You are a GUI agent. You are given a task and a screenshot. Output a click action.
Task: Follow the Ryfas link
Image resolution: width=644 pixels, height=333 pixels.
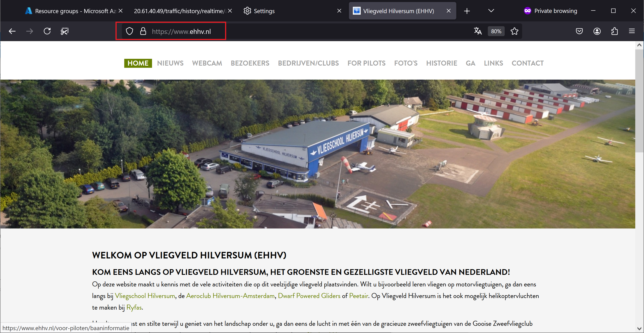[134, 307]
